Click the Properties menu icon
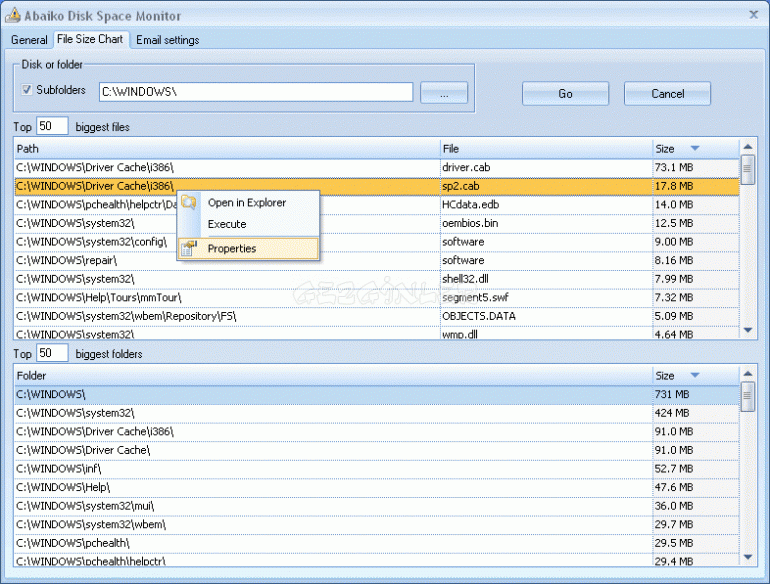This screenshot has width=770, height=584. [189, 249]
